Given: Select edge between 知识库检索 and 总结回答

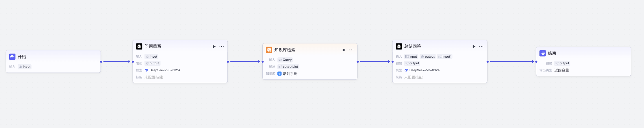Looking at the screenshot, I should click(375, 61).
